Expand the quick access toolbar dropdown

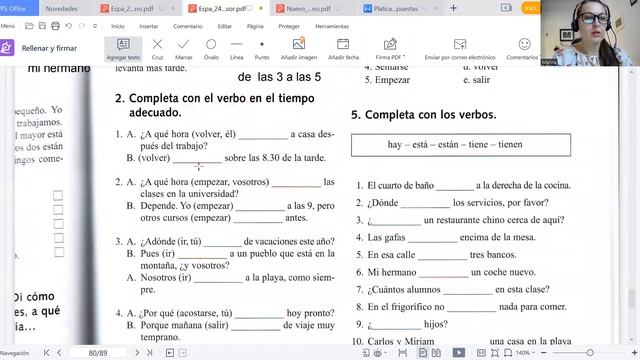[95, 26]
